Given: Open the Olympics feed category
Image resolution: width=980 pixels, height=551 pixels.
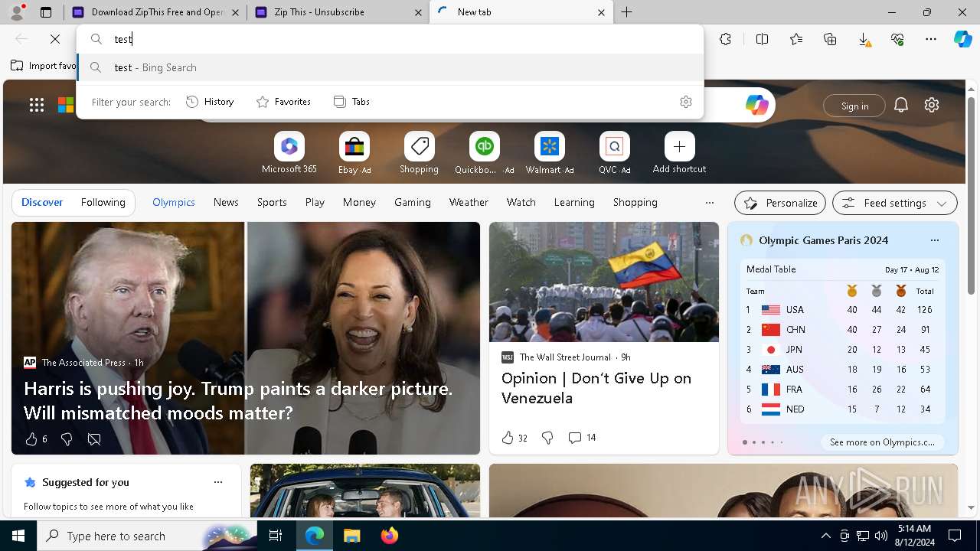Looking at the screenshot, I should click(174, 202).
